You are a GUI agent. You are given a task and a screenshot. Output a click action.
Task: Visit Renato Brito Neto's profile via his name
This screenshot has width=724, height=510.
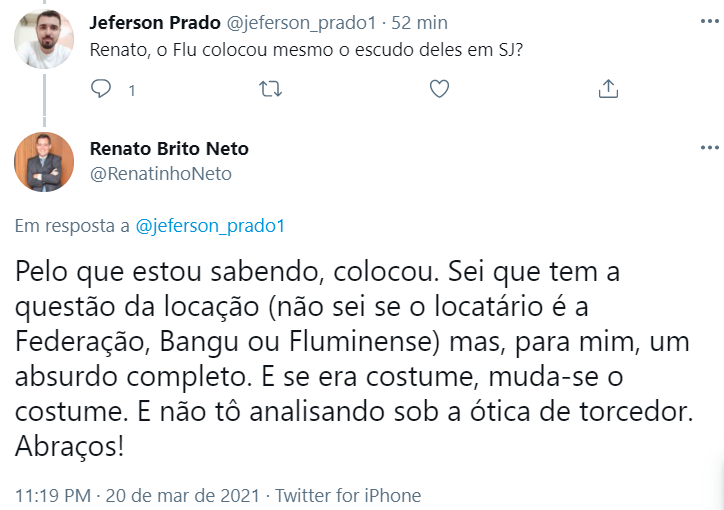169,148
